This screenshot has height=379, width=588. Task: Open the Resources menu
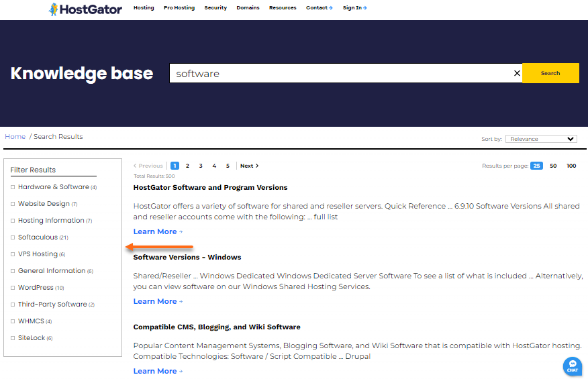(x=283, y=8)
